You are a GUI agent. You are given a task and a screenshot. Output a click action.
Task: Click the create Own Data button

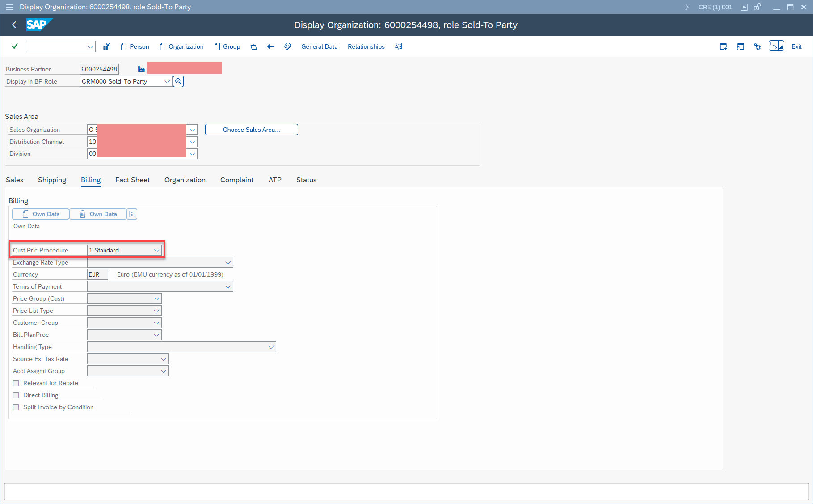pos(41,214)
